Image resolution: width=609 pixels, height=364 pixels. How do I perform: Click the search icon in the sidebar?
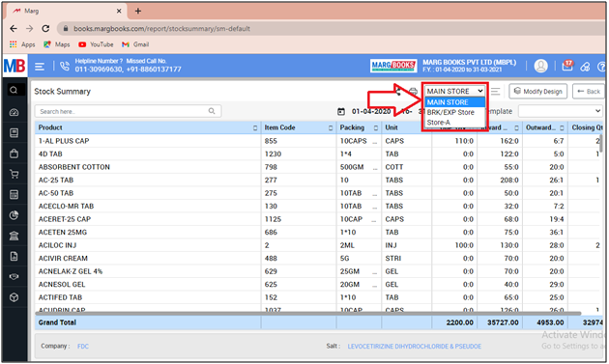[14, 91]
